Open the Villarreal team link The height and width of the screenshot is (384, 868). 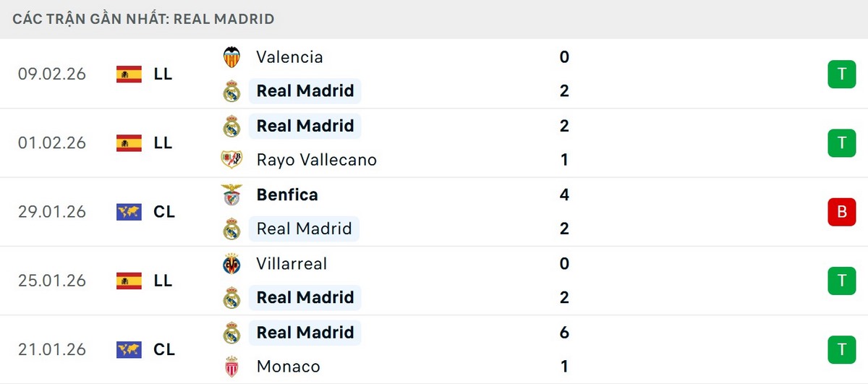point(292,264)
